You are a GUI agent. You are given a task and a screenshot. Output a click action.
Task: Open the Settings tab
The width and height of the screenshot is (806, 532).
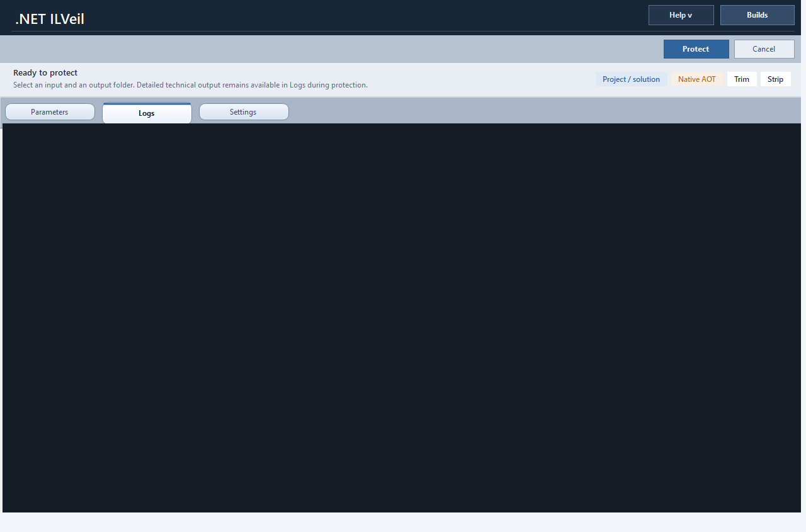244,111
